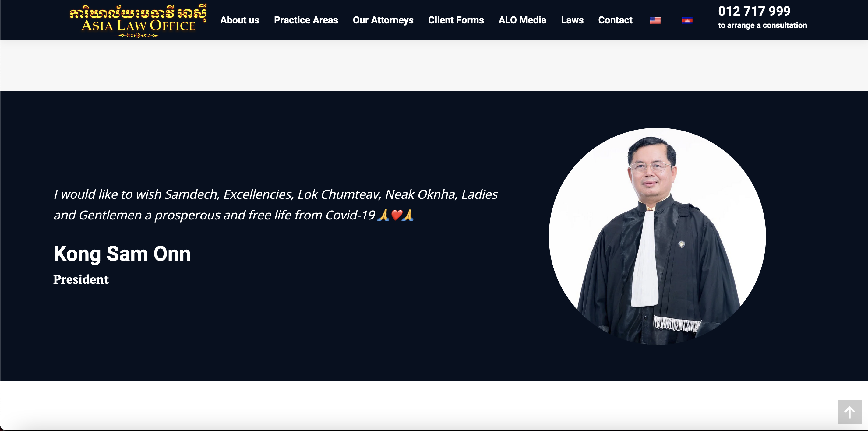
Task: Click the 'to arrange a consultation' text
Action: pos(762,25)
